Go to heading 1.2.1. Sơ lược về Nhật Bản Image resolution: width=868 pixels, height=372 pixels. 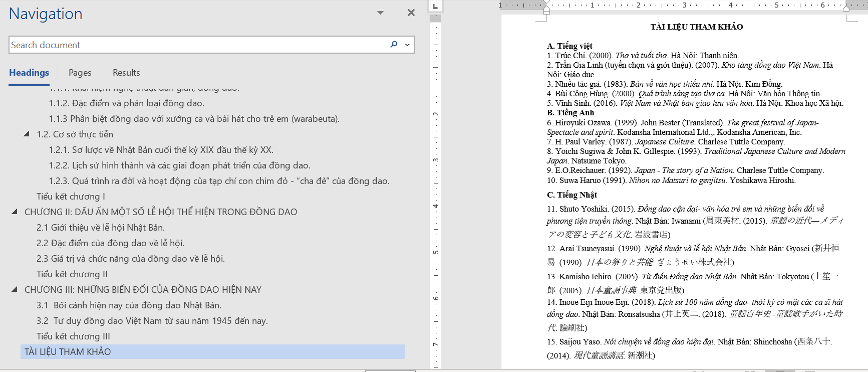pyautogui.click(x=161, y=150)
